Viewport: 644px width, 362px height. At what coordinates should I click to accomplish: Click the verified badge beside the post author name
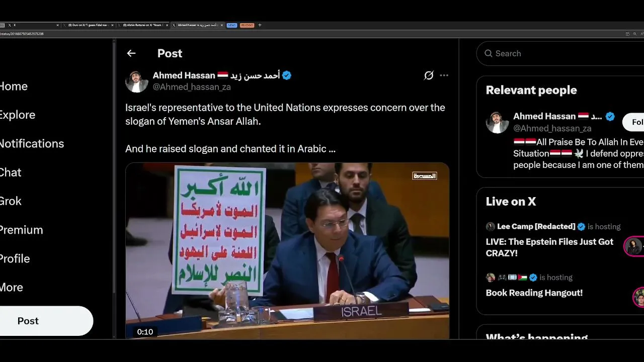tap(287, 75)
